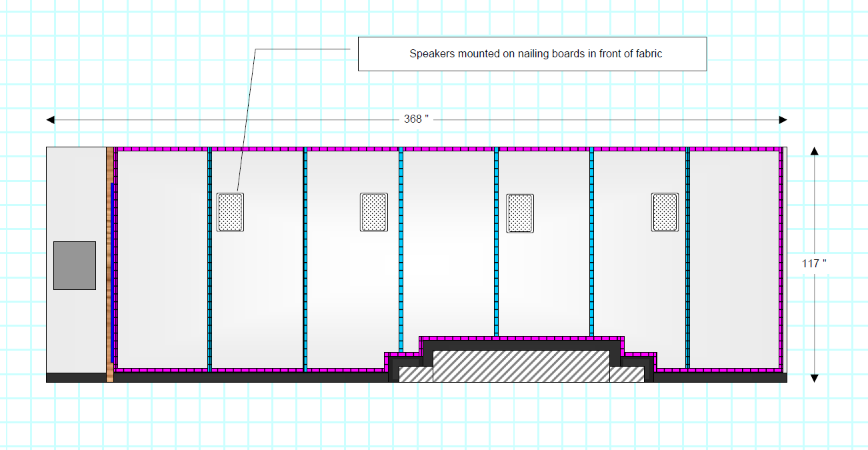Select the 117" height dimension label

pos(814,263)
